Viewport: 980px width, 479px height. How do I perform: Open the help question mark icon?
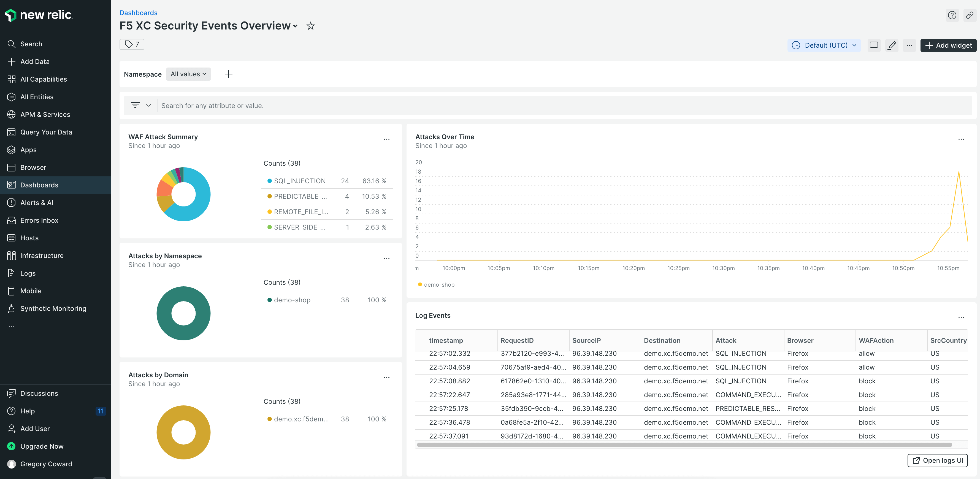click(x=952, y=15)
